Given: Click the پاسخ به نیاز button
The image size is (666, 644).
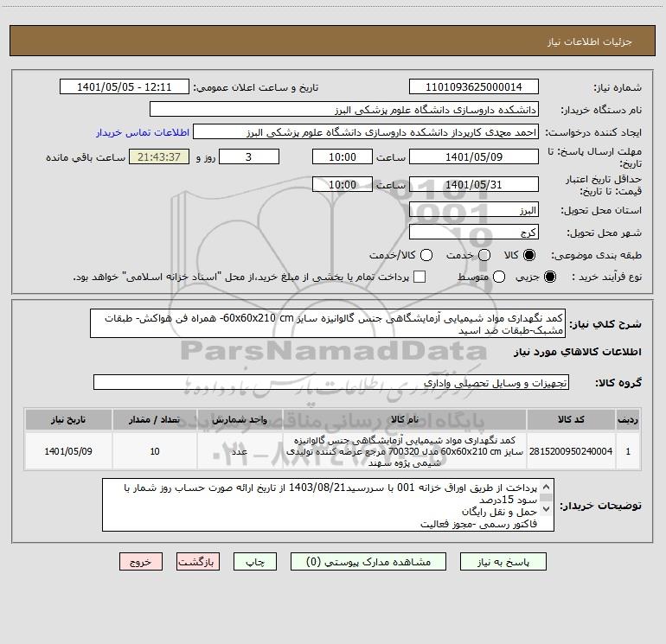Looking at the screenshot, I should pos(503,562).
